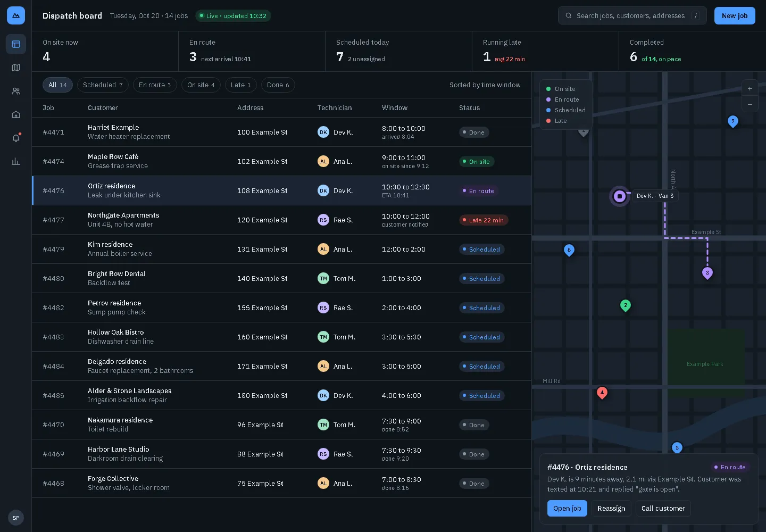Zoom in on the map
766x532 pixels.
tap(750, 88)
